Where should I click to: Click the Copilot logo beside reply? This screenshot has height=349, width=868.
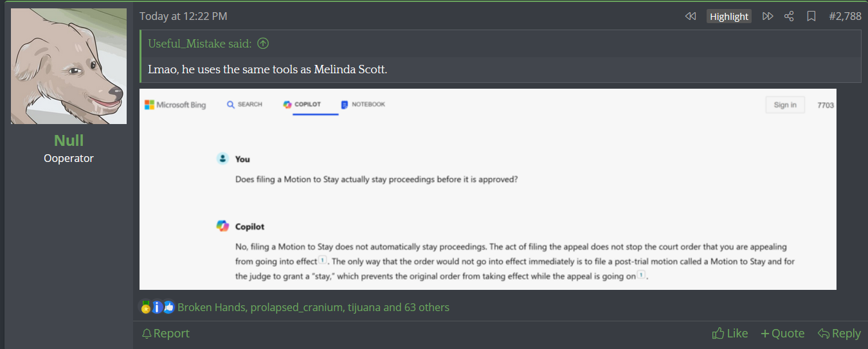pos(222,226)
